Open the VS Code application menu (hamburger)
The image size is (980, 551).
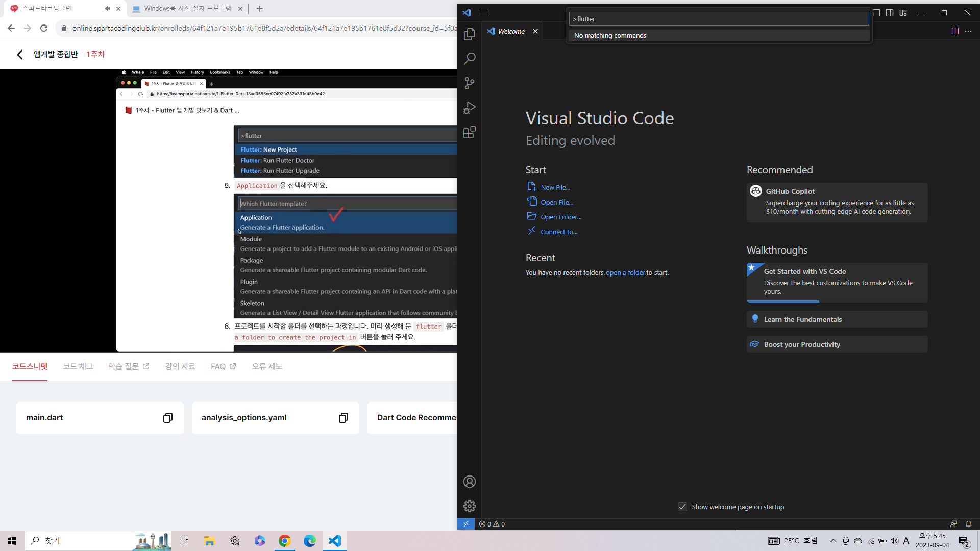[x=485, y=13]
